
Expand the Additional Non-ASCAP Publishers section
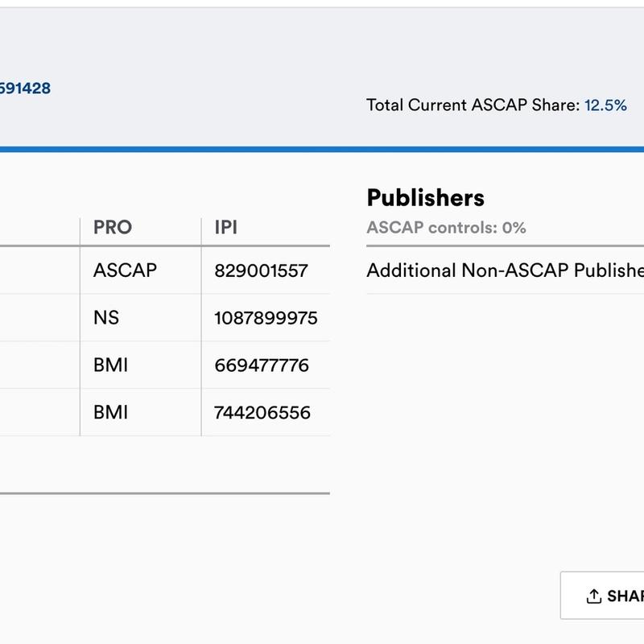point(499,272)
